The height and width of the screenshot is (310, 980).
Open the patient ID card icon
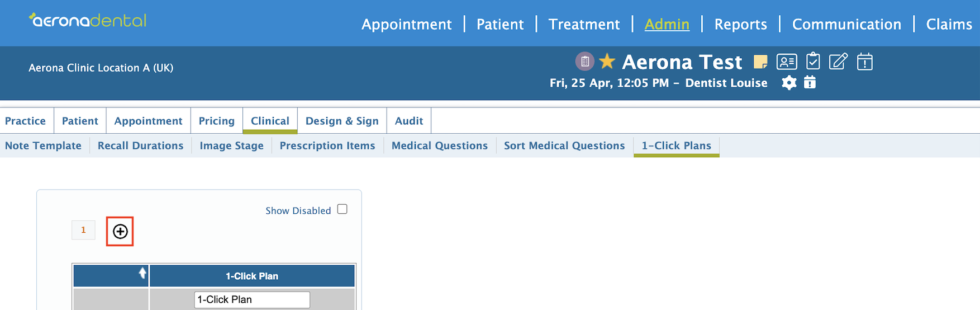(787, 62)
